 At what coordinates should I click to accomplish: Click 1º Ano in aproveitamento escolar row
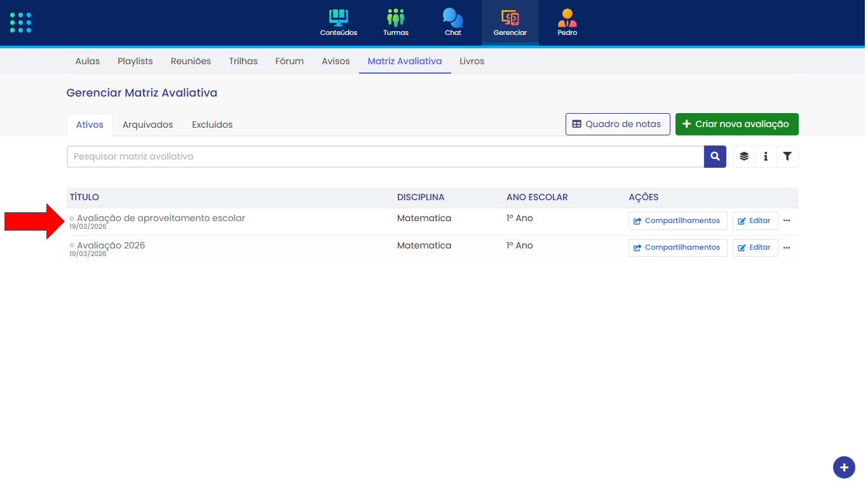520,218
